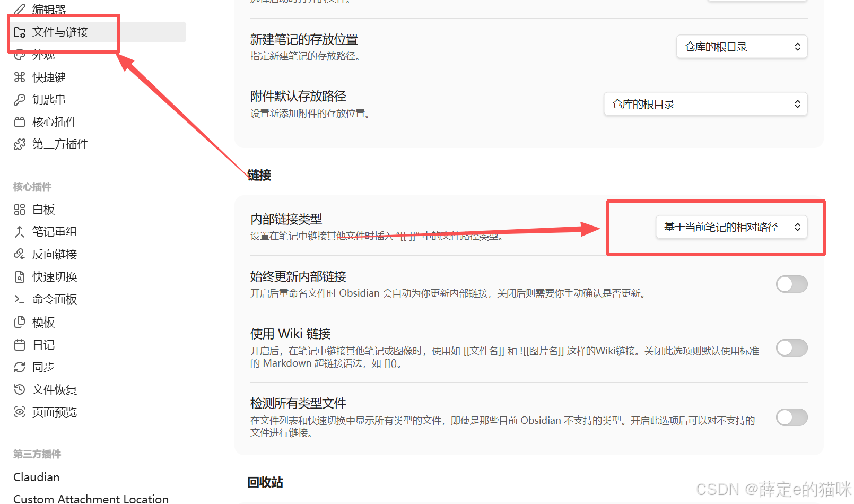The width and height of the screenshot is (854, 504).
Task: Click the Command Palette (命令面板) terminal icon
Action: coord(20,299)
